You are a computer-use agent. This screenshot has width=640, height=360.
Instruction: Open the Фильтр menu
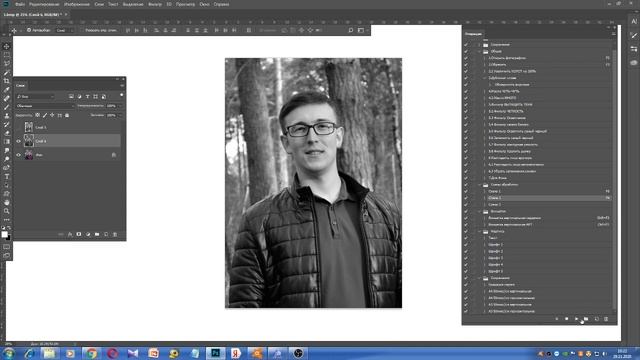[x=155, y=4]
